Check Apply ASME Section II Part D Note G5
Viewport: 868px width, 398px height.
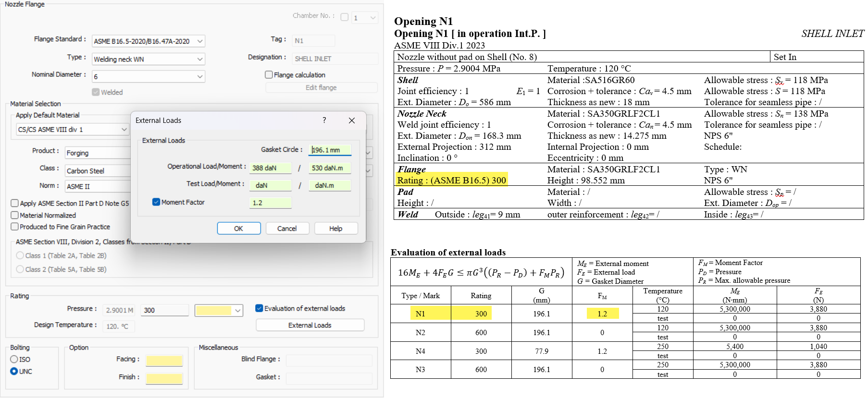pyautogui.click(x=15, y=203)
